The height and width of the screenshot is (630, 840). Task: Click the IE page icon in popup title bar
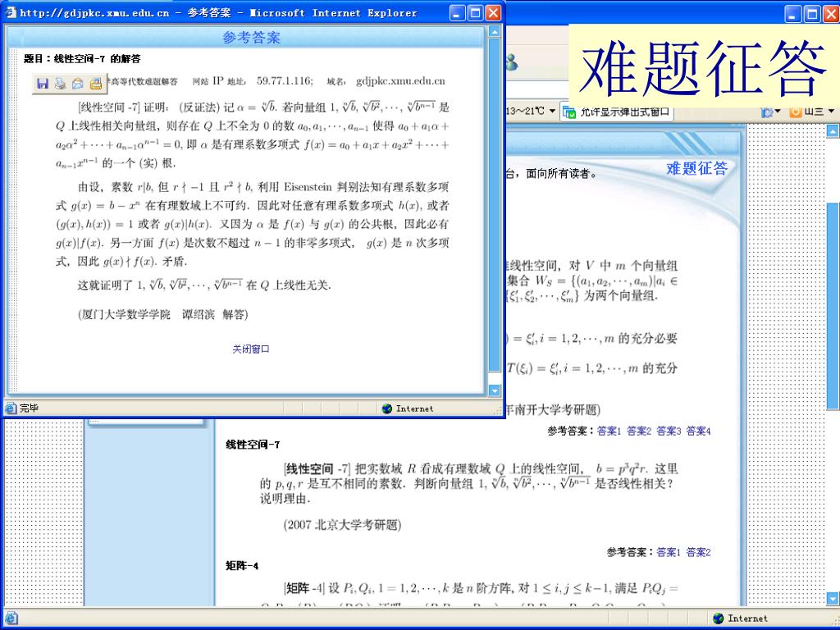[11, 12]
